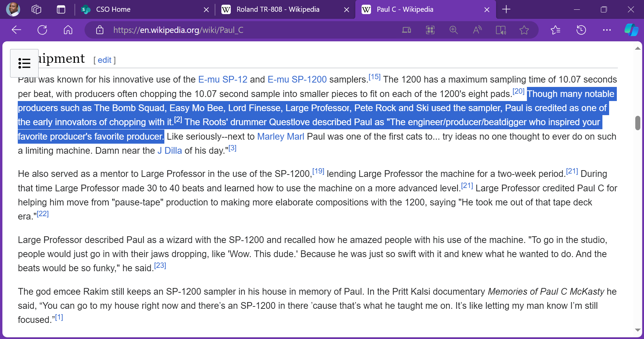Open the E-mu SP-12 article link
Screen dimensions: 644x339
223,80
